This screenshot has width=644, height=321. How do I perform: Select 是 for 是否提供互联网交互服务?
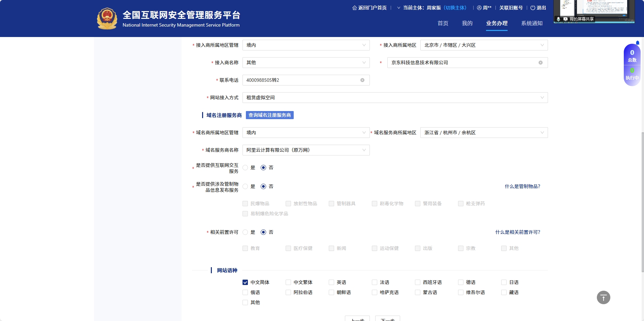point(245,168)
